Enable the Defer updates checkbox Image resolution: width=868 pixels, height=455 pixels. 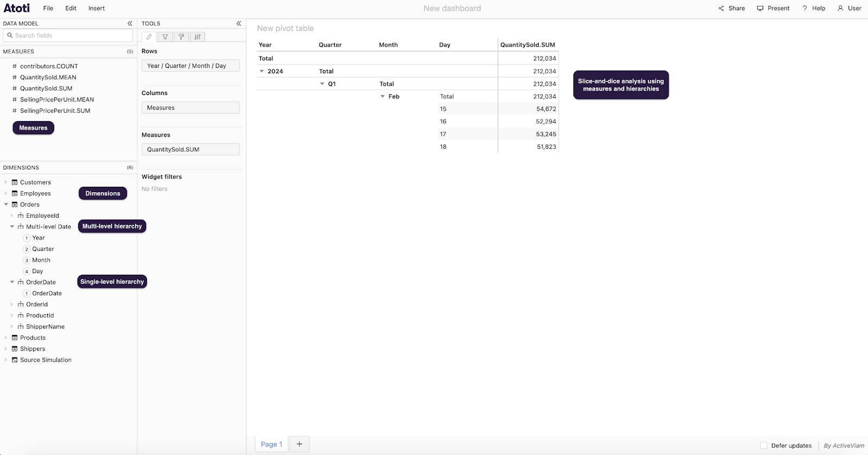click(764, 446)
